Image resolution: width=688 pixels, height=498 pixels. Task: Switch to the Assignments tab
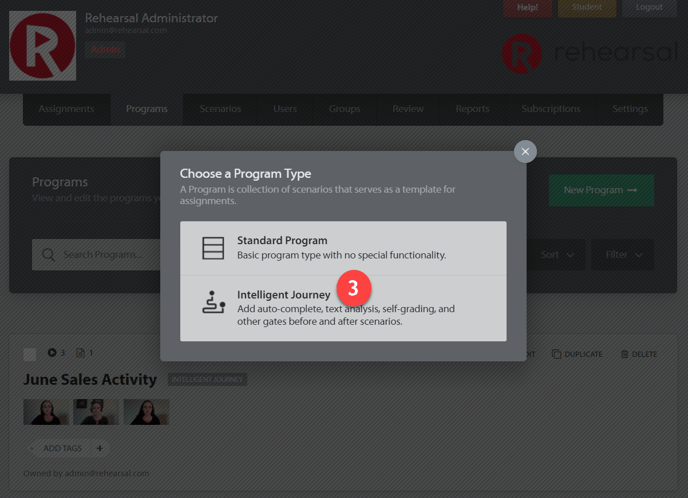pyautogui.click(x=66, y=109)
